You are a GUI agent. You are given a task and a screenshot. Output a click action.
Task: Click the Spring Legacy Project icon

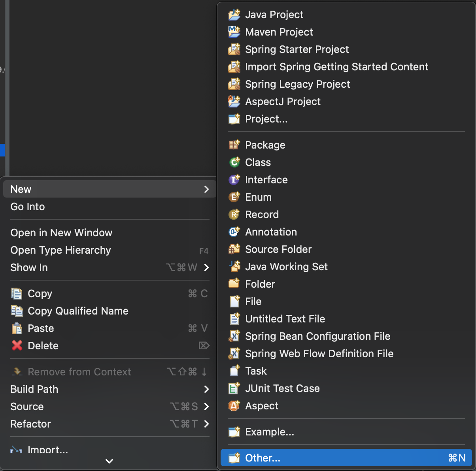pos(234,84)
